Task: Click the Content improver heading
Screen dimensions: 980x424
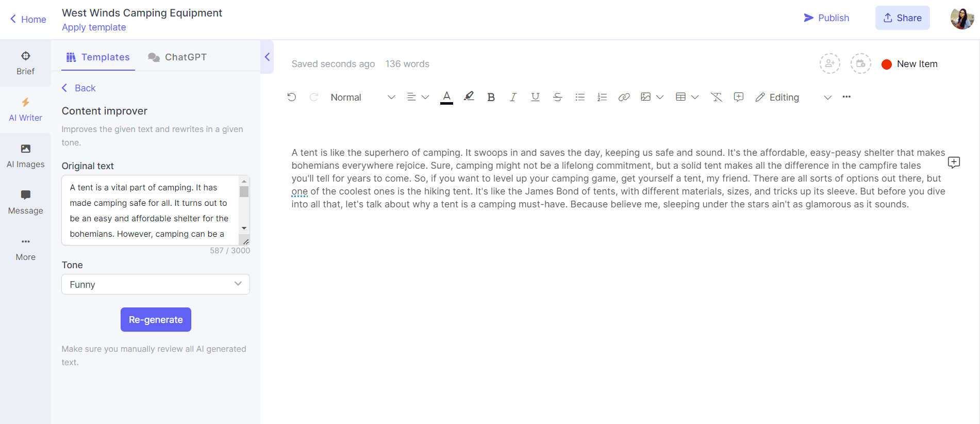Action: (105, 111)
